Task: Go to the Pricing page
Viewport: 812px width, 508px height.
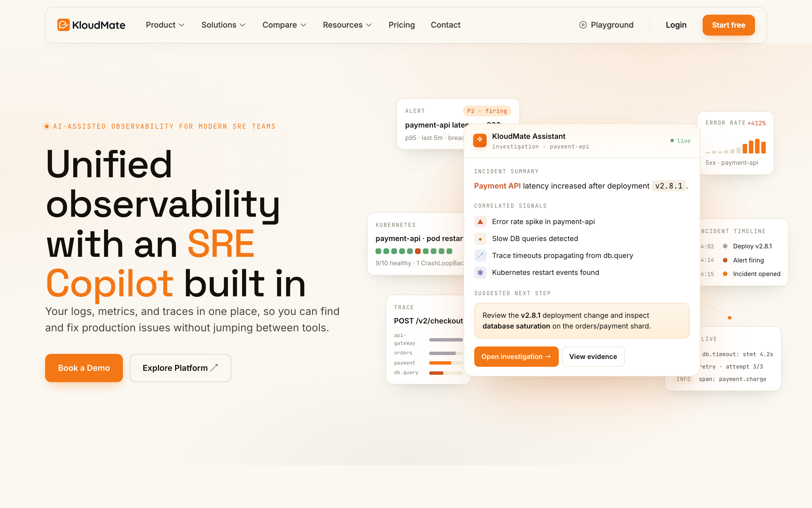Action: pyautogui.click(x=402, y=25)
